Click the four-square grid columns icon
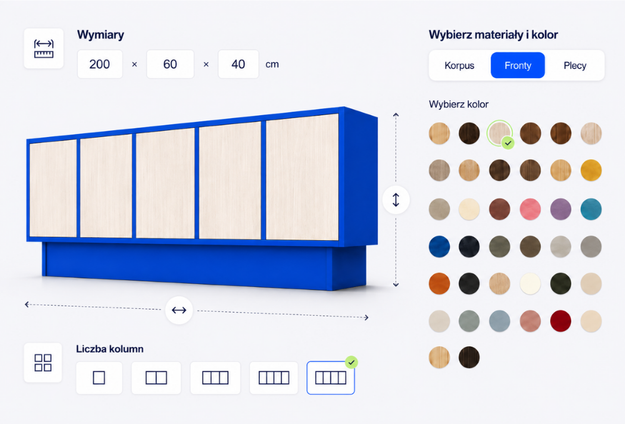The image size is (625, 424). click(43, 363)
